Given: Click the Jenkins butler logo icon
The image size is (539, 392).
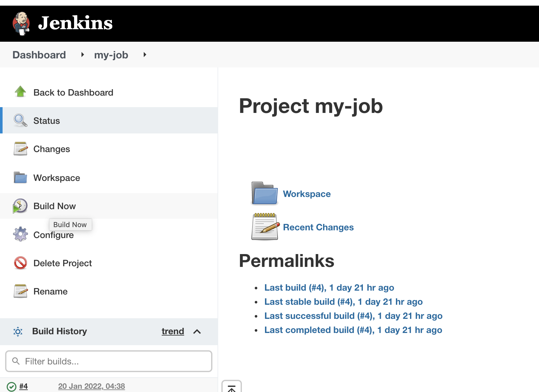Looking at the screenshot, I should coord(21,23).
